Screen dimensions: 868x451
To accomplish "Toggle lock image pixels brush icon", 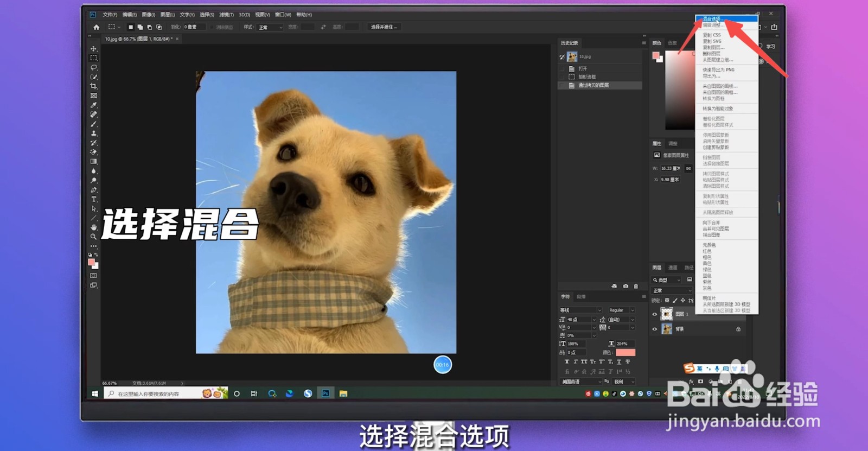I will 675,300.
